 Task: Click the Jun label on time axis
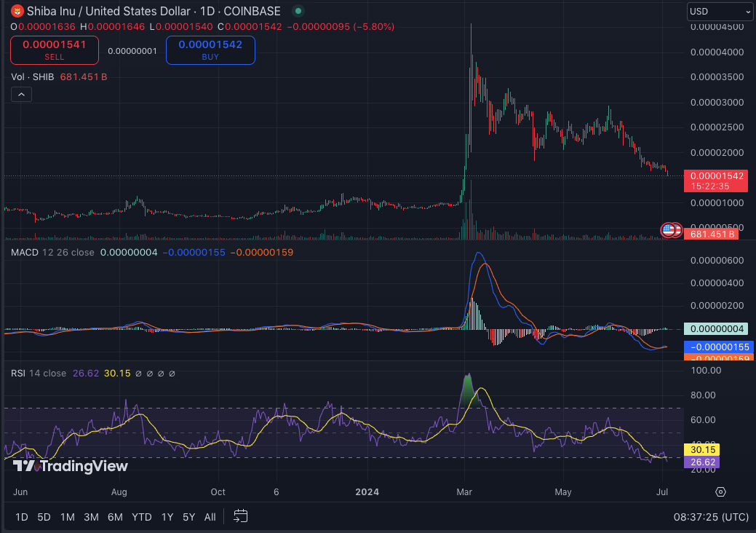tap(20, 492)
